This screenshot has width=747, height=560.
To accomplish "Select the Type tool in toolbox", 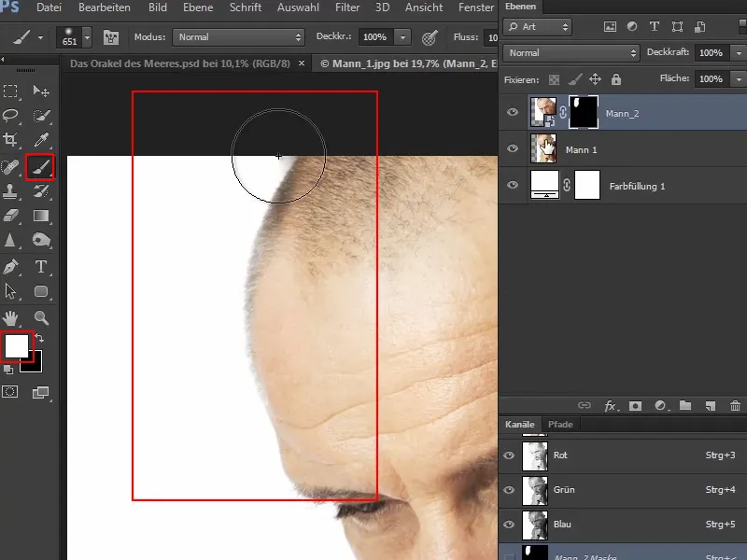I will (41, 267).
